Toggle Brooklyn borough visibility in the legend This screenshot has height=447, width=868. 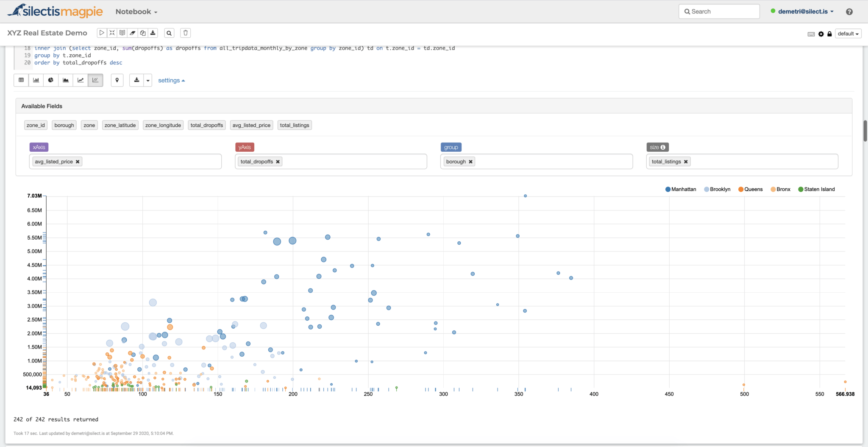717,189
